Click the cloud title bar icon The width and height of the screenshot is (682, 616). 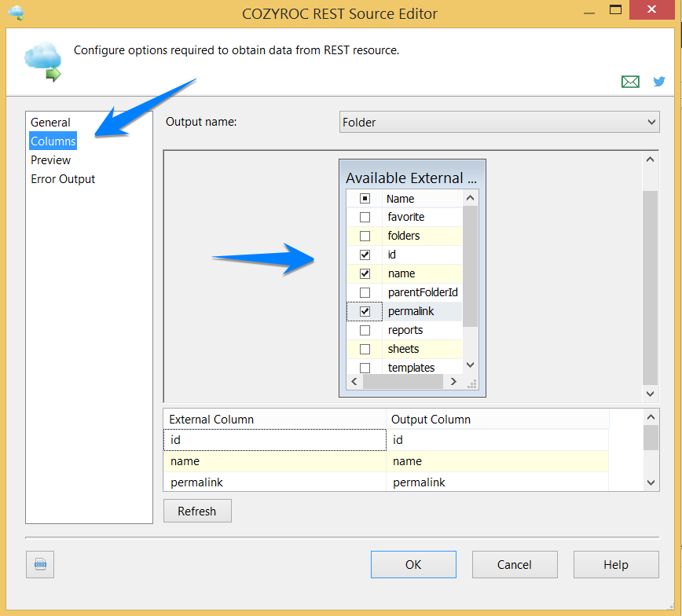coord(16,13)
